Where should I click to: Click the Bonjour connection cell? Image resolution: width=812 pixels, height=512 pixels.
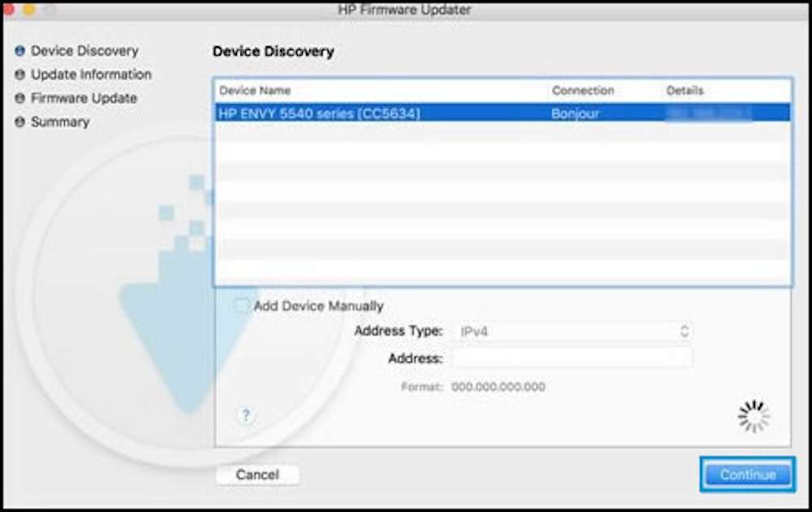575,114
